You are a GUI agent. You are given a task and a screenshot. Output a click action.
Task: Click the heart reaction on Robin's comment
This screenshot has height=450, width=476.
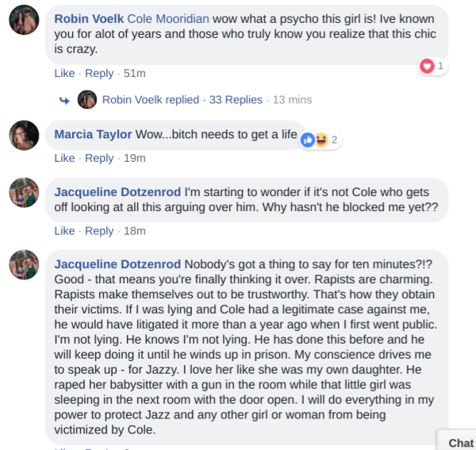click(428, 67)
